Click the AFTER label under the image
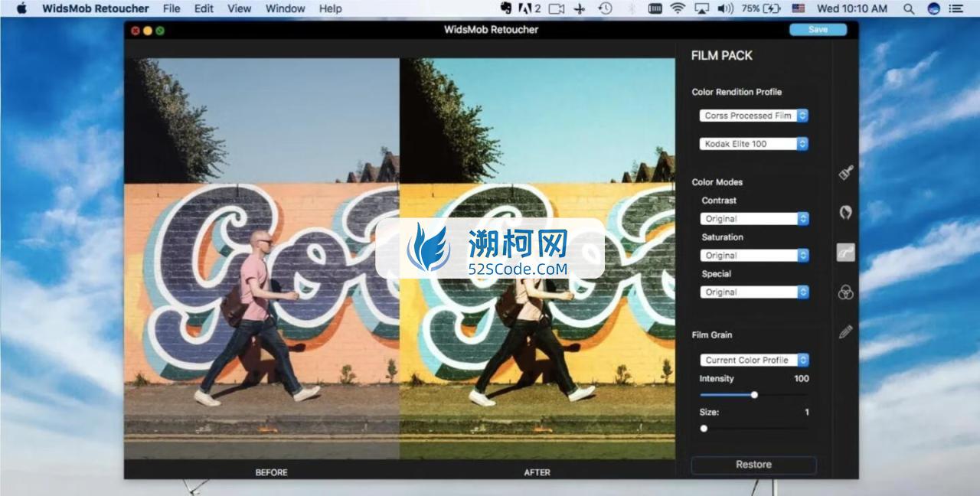 point(537,472)
